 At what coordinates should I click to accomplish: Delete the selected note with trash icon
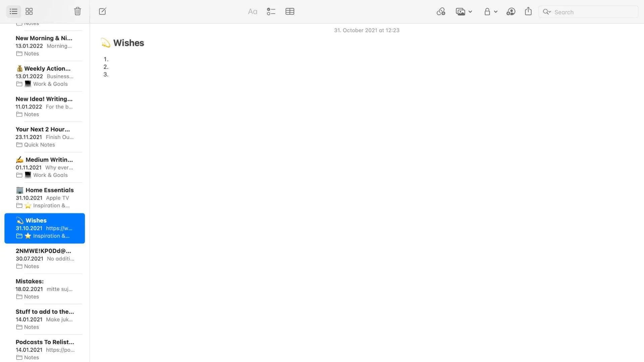tap(77, 11)
